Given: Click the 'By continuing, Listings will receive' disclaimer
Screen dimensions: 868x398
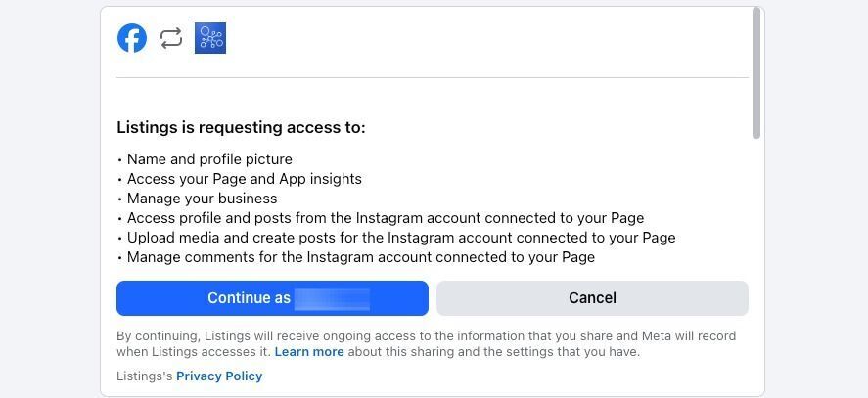Looking at the screenshot, I should click(427, 344).
